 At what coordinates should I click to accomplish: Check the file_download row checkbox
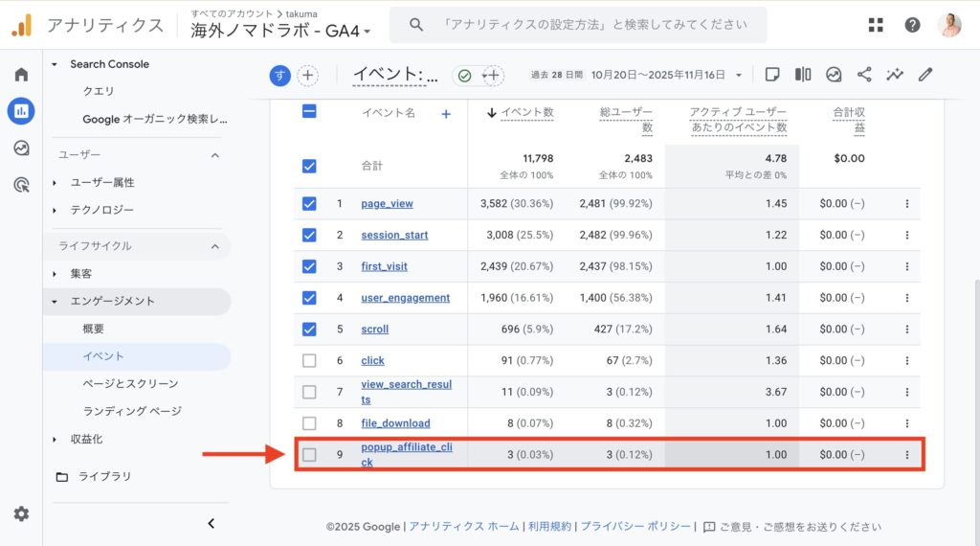click(x=309, y=423)
